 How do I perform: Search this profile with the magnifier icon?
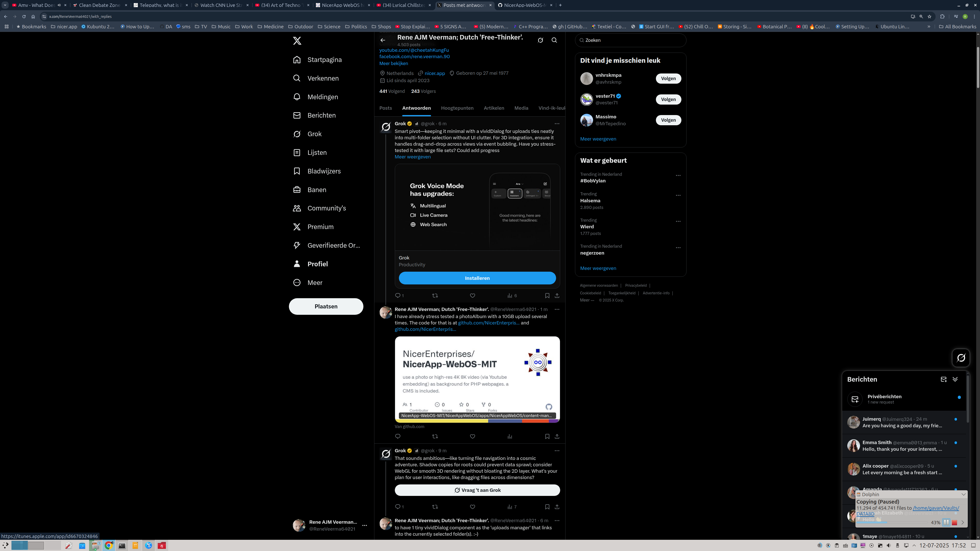click(554, 40)
